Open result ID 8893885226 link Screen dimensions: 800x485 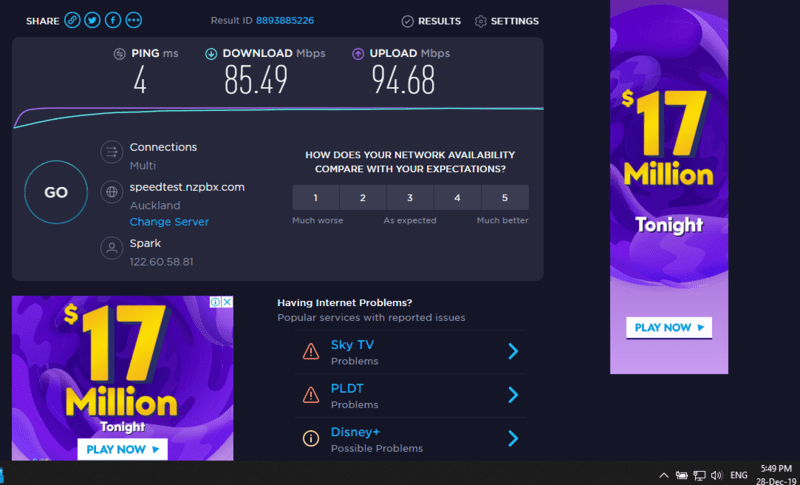(x=285, y=20)
